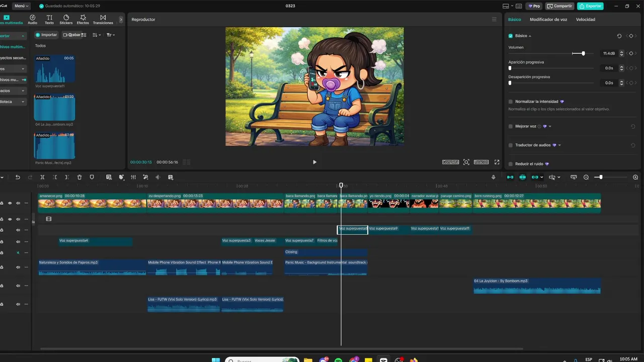This screenshot has width=644, height=362.
Task: Delete left of playhead tool
Action: coord(55,177)
